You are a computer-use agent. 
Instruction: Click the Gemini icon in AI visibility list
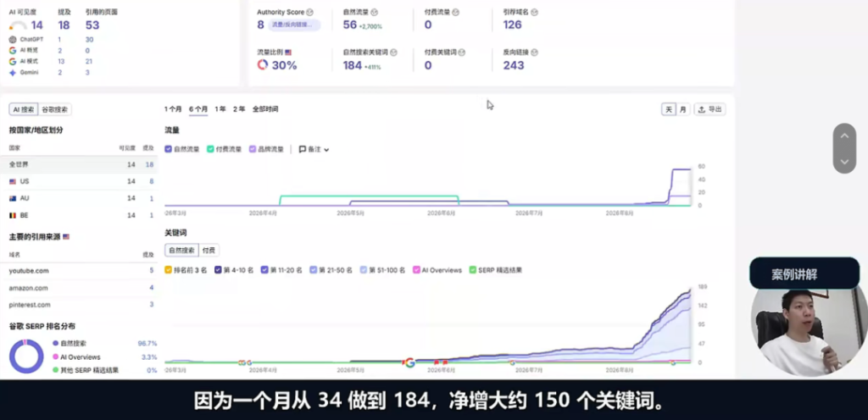pyautogui.click(x=13, y=72)
